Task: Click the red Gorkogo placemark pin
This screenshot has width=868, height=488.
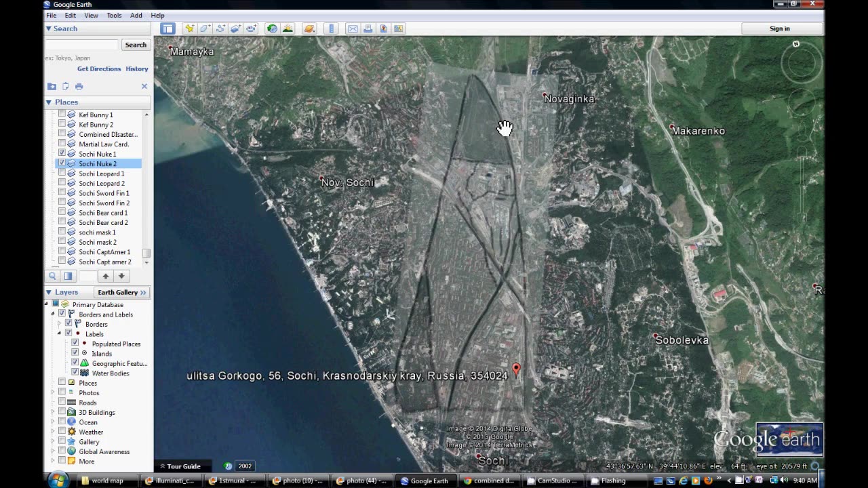Action: click(516, 369)
